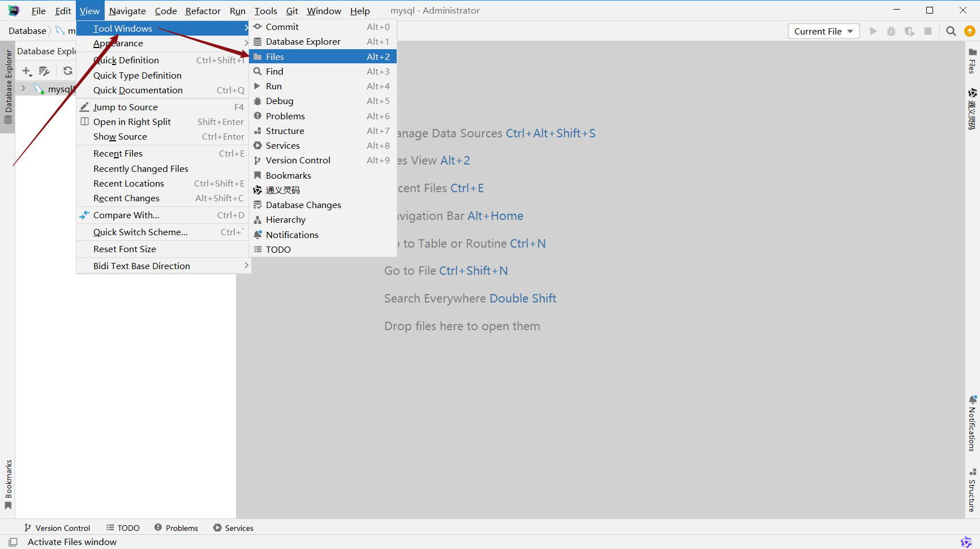Open Hierarchy tool window

[323, 219]
